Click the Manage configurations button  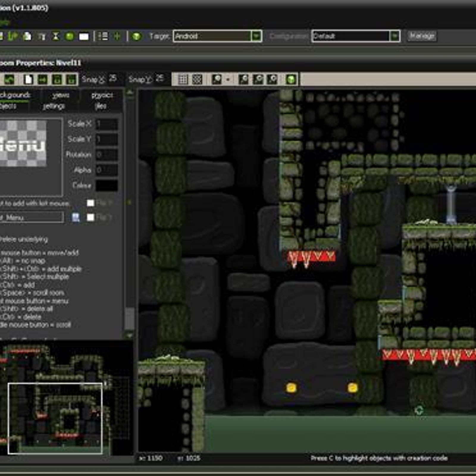[x=422, y=36]
